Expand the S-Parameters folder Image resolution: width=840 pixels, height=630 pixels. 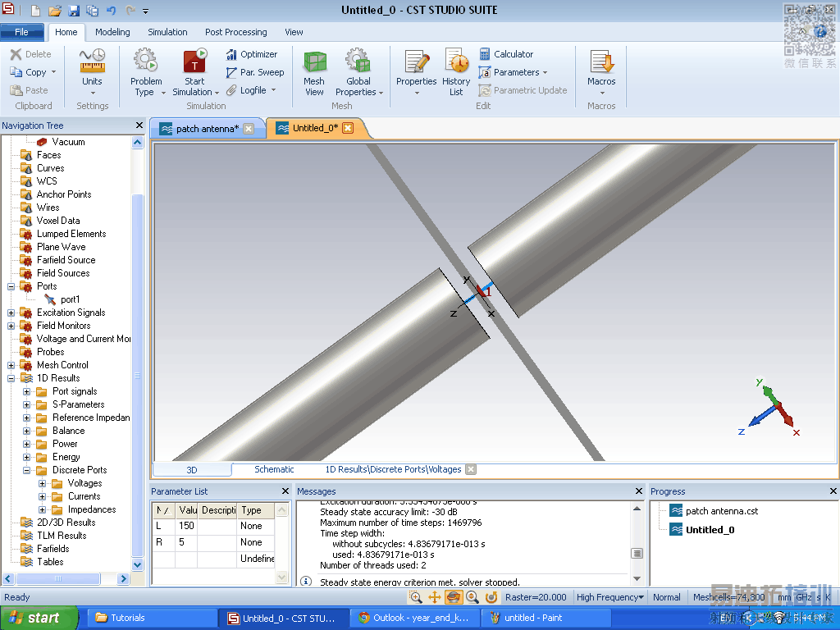click(26, 405)
